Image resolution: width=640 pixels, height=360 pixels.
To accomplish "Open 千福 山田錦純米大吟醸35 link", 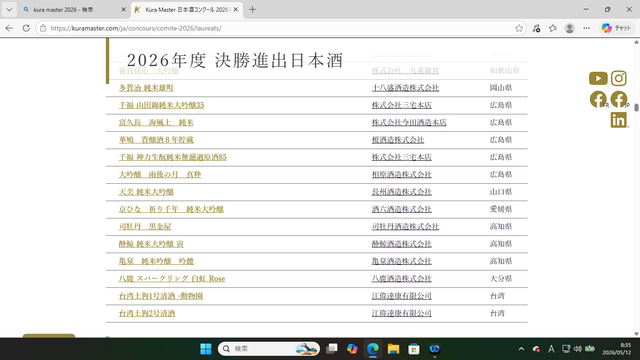I will pos(161,105).
